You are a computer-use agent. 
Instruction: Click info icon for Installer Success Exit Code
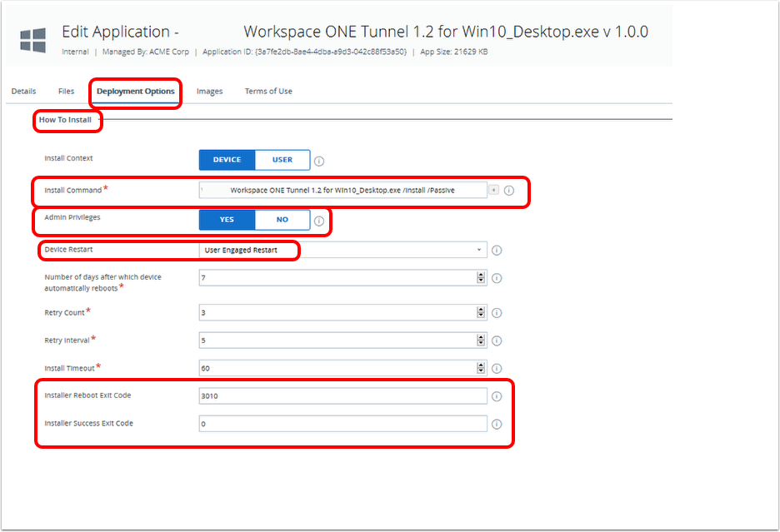click(x=497, y=424)
